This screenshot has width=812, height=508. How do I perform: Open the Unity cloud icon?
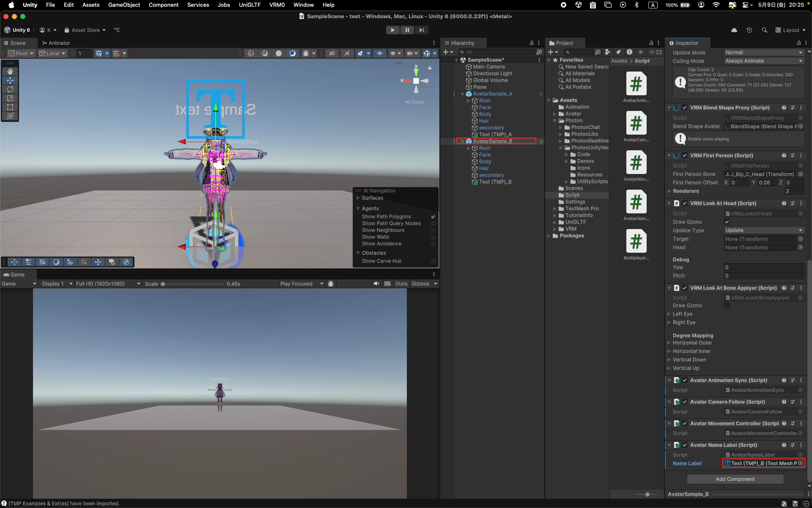click(734, 30)
